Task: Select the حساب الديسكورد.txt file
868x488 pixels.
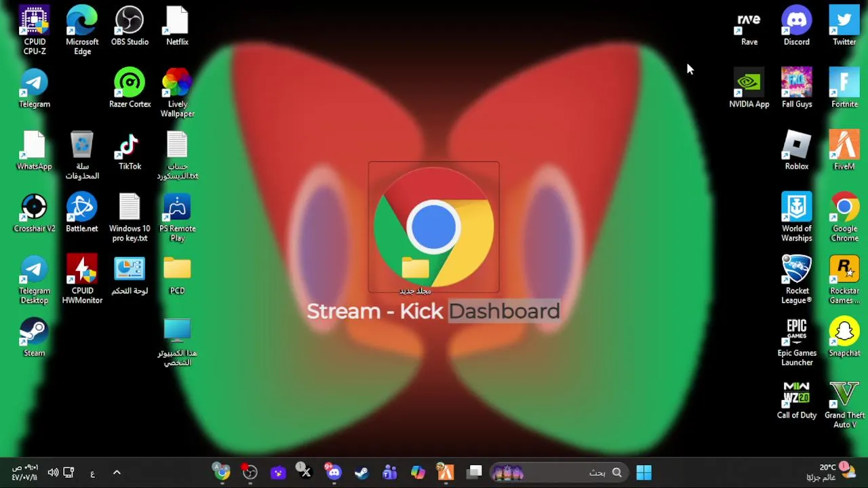Action: tap(177, 155)
